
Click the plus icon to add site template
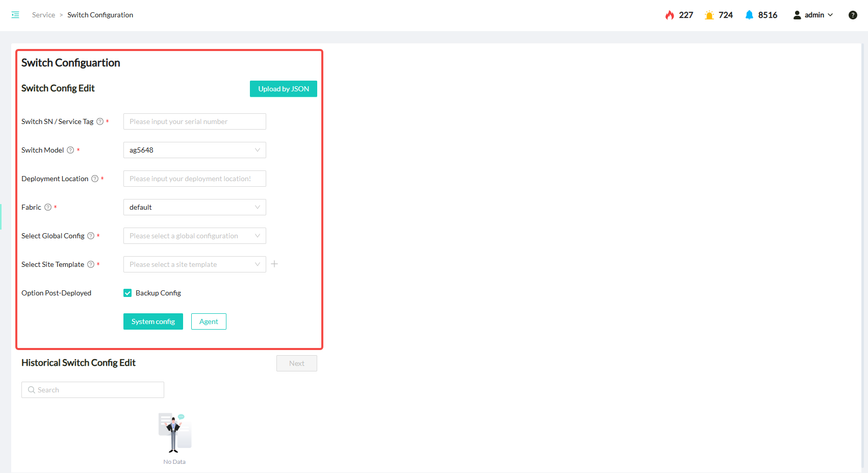(x=274, y=264)
